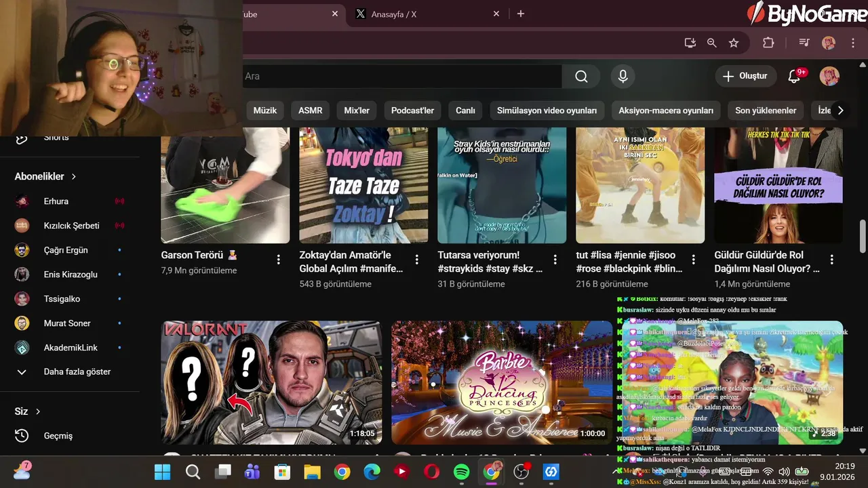
Task: Expand the Siz section chevron
Action: coord(38,411)
